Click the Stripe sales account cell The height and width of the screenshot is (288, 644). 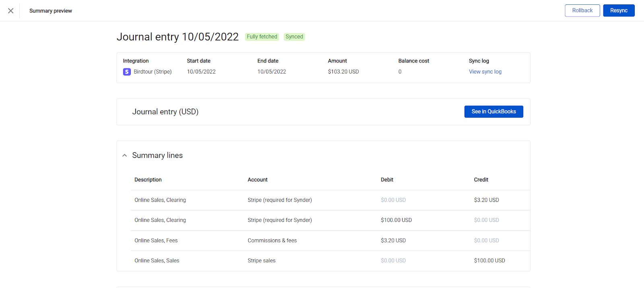click(x=262, y=261)
